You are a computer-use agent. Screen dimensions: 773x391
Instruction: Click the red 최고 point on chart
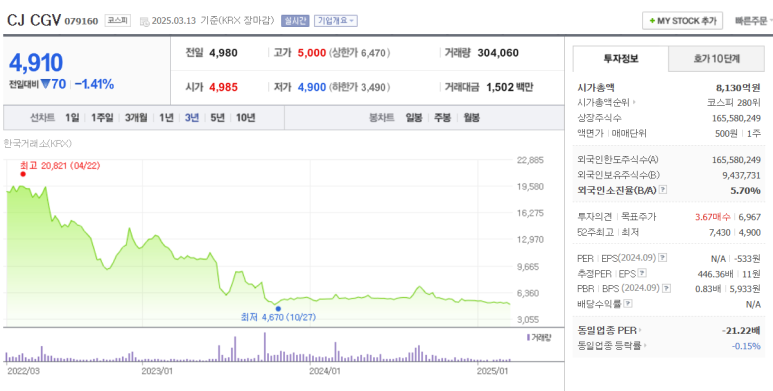click(x=23, y=174)
